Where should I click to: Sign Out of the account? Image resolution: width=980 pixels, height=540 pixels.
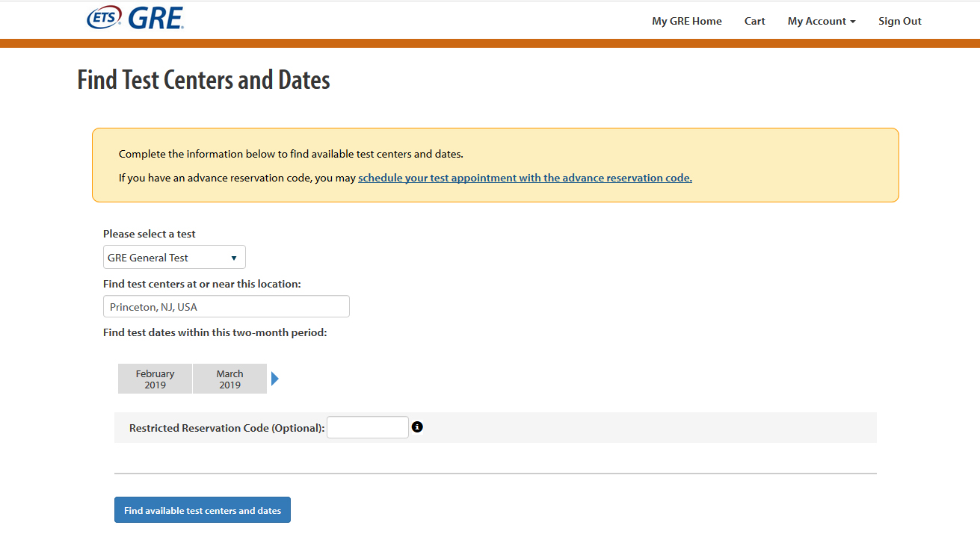click(900, 21)
